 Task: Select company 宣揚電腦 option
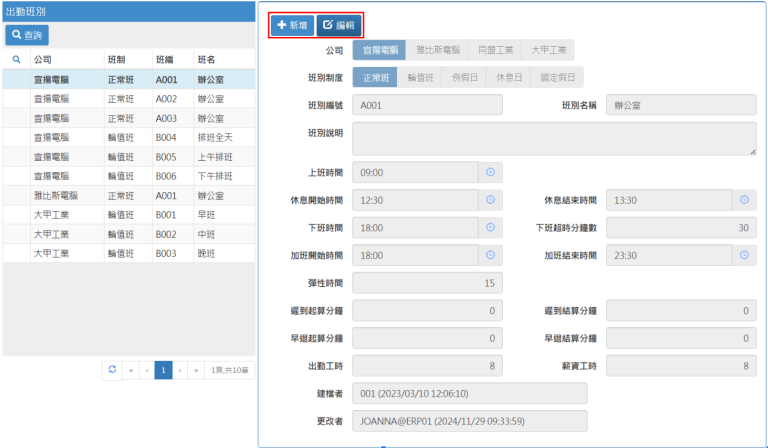(x=380, y=50)
